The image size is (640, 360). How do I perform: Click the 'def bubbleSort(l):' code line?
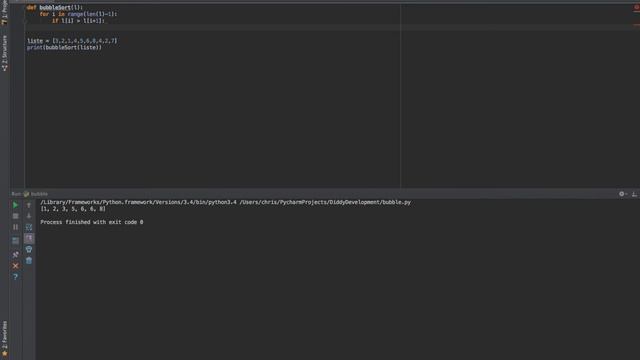55,7
